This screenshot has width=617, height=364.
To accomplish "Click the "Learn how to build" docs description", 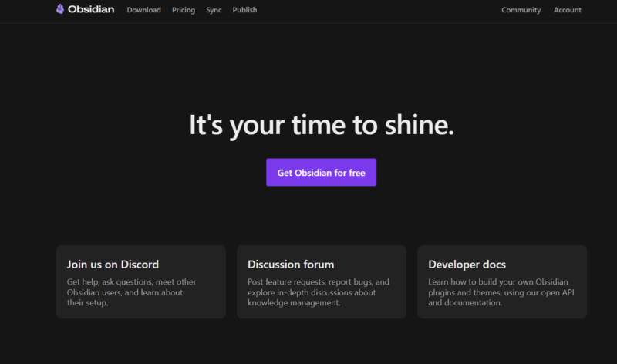I will [501, 292].
